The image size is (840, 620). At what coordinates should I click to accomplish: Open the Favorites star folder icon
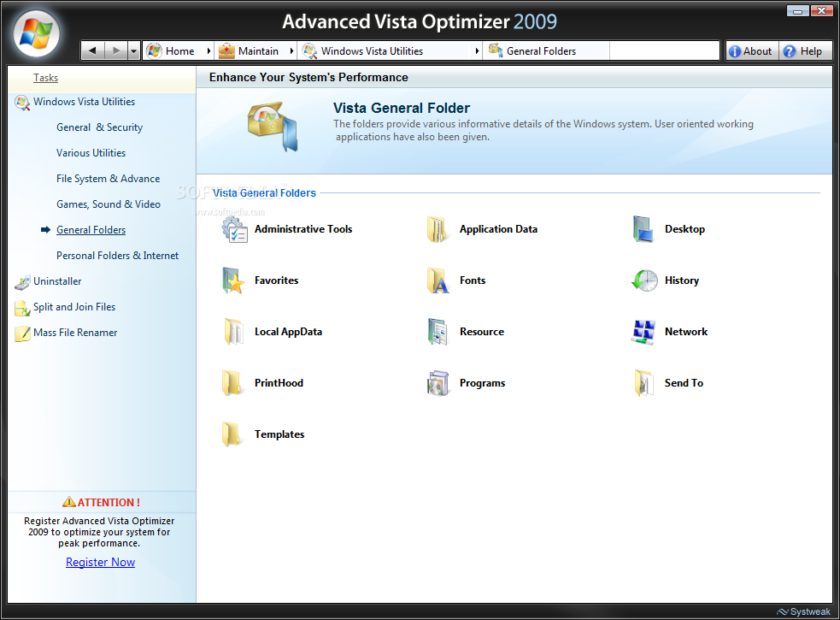(x=233, y=280)
